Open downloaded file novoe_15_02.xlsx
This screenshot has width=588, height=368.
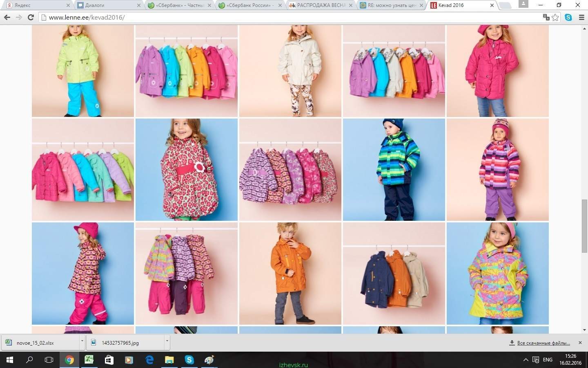(40, 343)
